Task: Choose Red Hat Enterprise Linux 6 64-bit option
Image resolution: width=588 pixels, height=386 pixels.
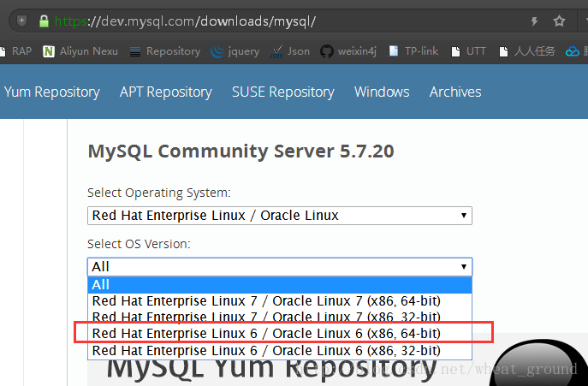Action: (x=266, y=333)
